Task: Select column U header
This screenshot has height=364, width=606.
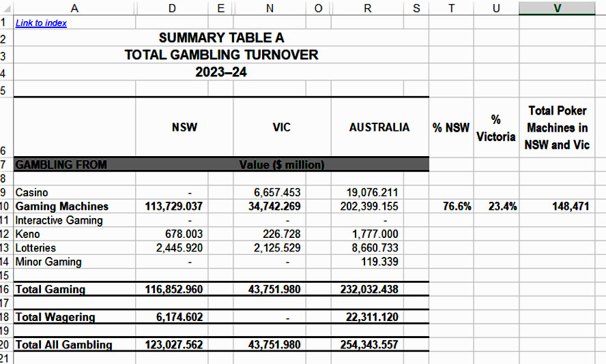Action: 495,7
